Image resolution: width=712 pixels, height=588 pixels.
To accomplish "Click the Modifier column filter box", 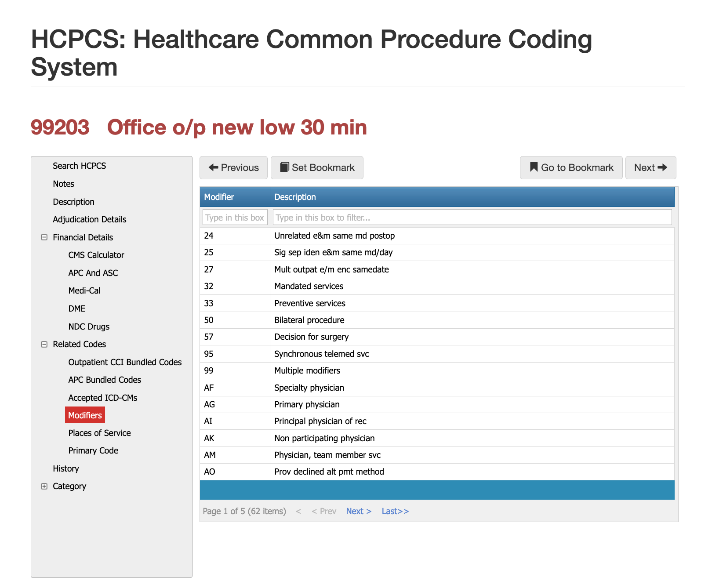I will tap(235, 217).
